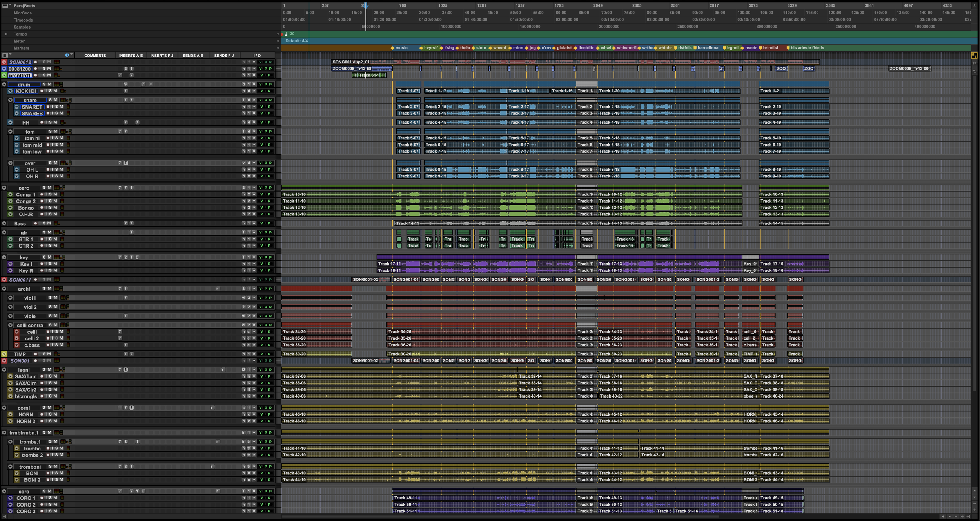Collapse the perc folder track
This screenshot has height=521, width=980.
click(x=4, y=188)
